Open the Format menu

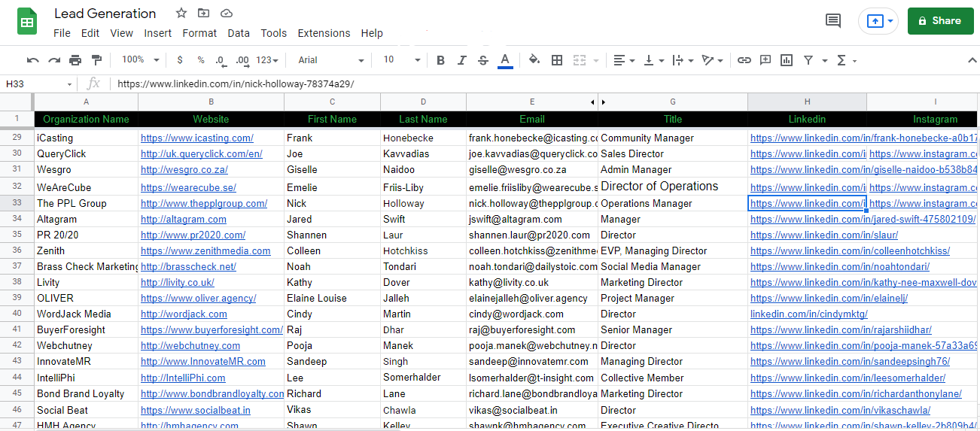tap(199, 33)
